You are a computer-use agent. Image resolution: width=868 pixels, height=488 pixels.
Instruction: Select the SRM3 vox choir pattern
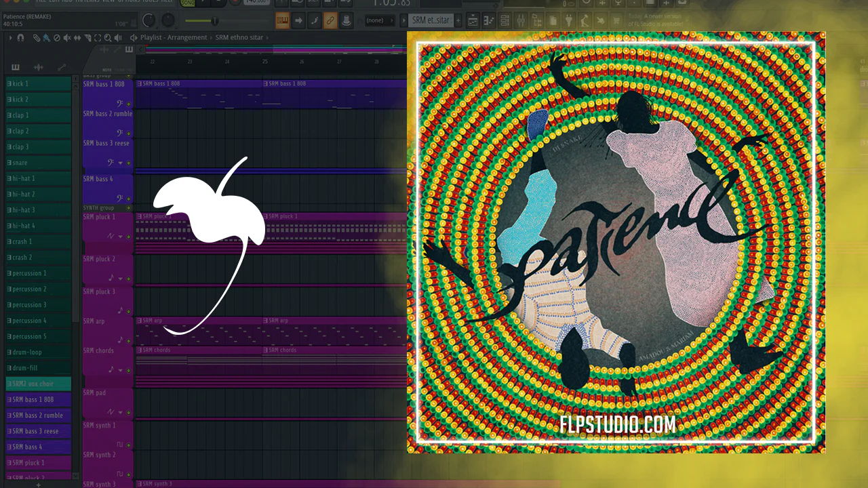click(39, 384)
